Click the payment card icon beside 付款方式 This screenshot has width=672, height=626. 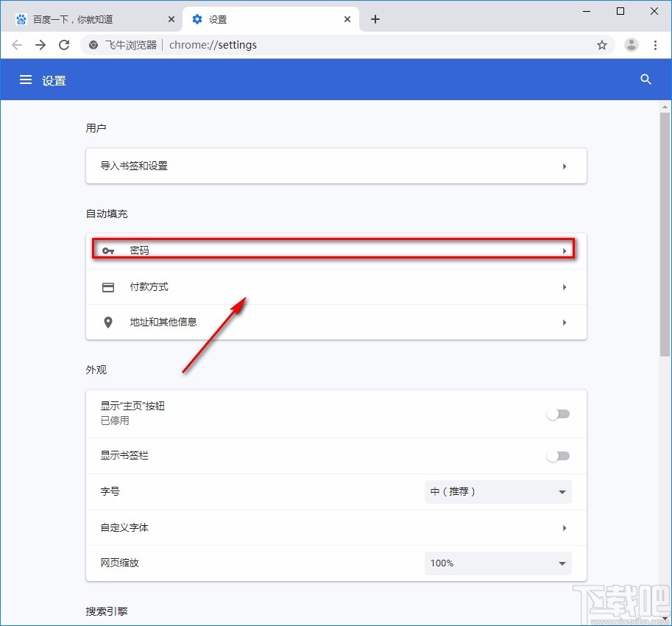tap(108, 286)
